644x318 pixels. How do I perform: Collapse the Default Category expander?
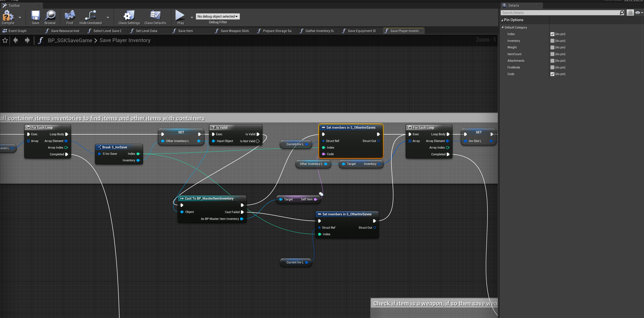(502, 27)
